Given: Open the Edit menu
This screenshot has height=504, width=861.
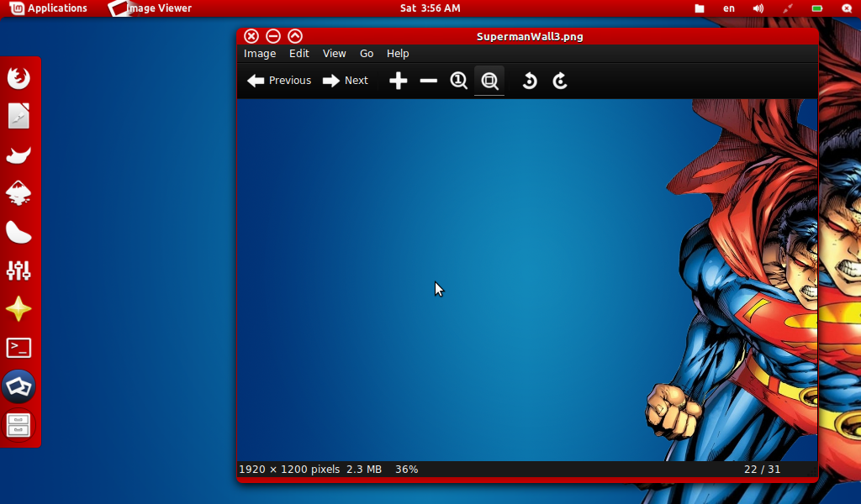Looking at the screenshot, I should (299, 53).
